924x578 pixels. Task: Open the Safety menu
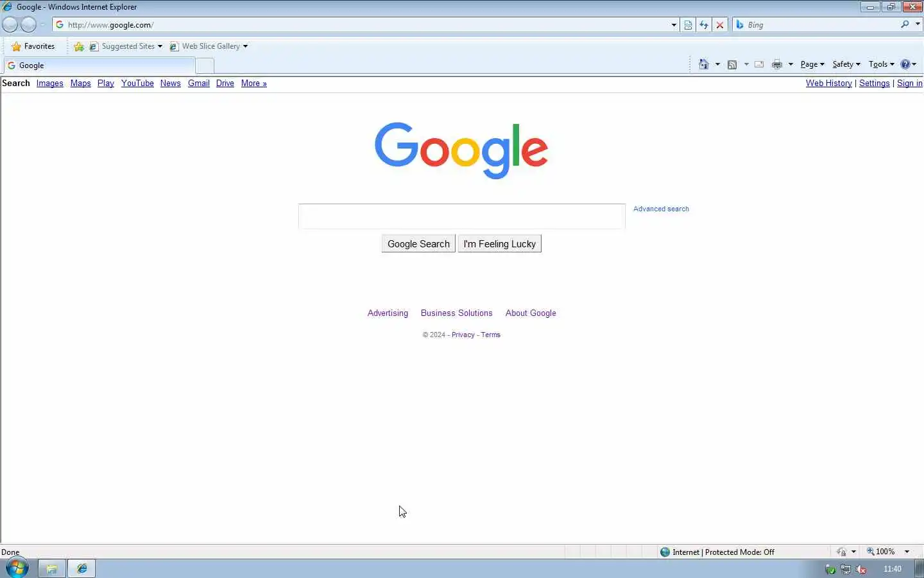846,64
